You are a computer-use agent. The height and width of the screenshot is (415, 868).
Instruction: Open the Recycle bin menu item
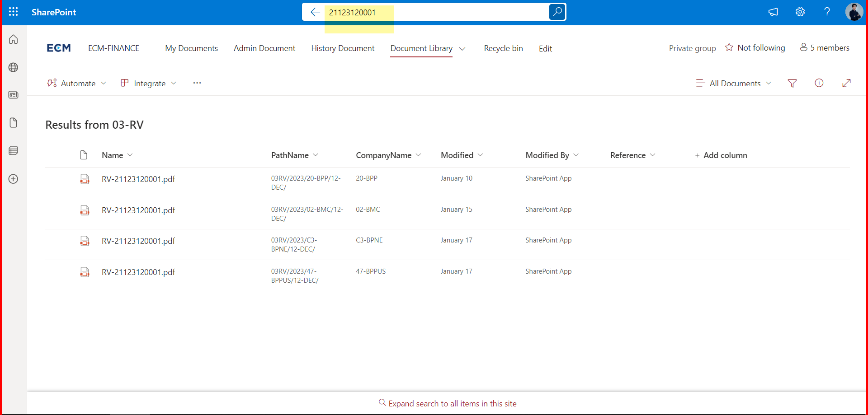click(503, 48)
